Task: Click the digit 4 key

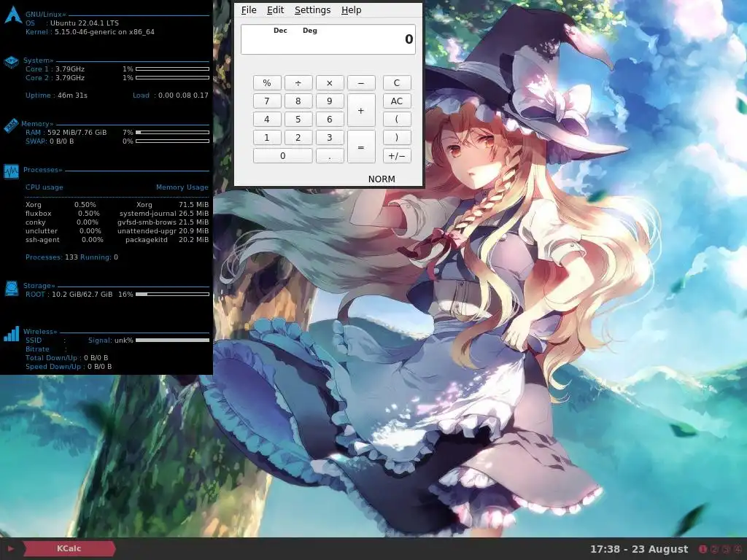Action: click(x=267, y=119)
